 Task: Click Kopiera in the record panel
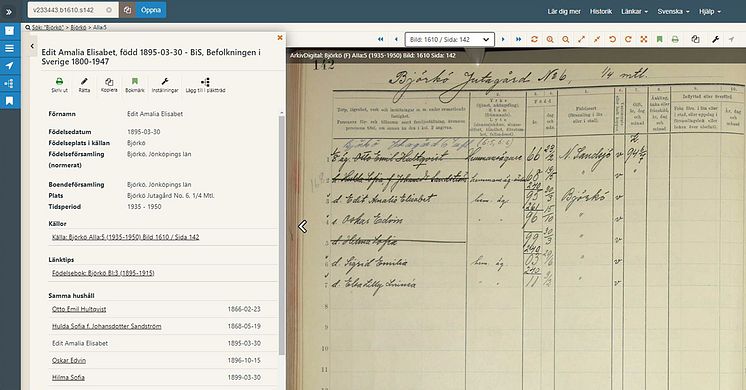(x=109, y=85)
